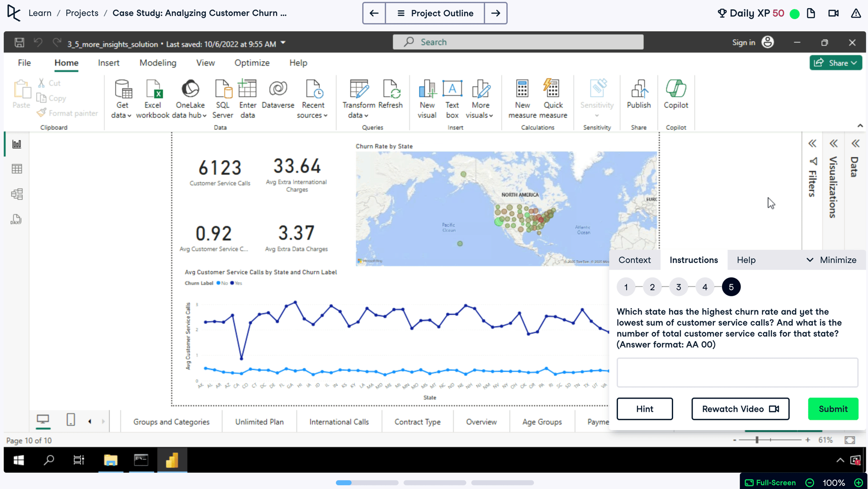The image size is (868, 489).
Task: Switch to mobile layout view
Action: point(71,420)
